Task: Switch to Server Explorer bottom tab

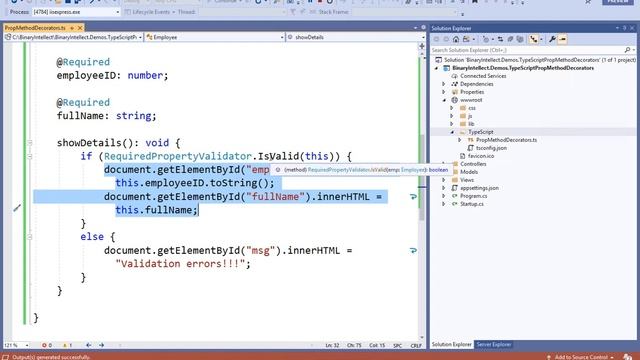Action: point(493,344)
